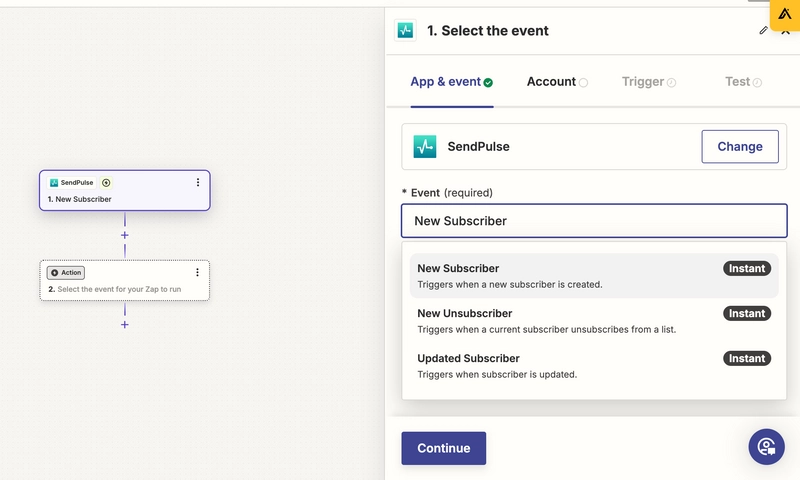Select the '1. New Subscriber' step card
The height and width of the screenshot is (480, 800).
point(124,190)
